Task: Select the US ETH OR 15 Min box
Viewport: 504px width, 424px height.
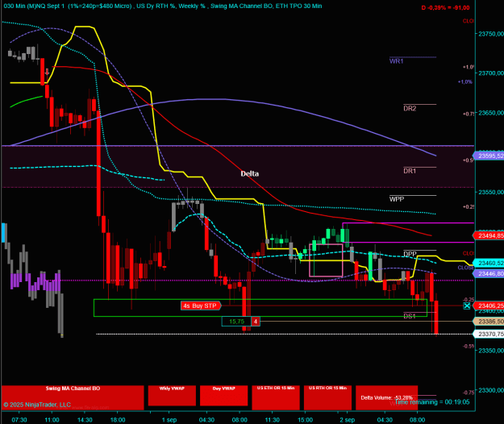Action: (x=276, y=397)
